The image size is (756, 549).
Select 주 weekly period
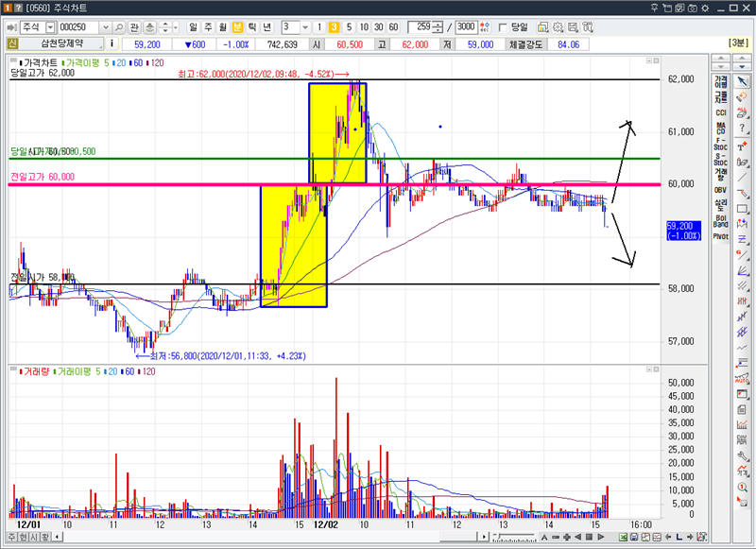click(x=208, y=27)
